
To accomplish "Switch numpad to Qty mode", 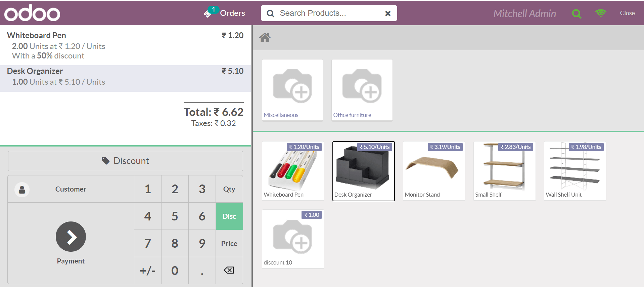I will click(229, 189).
